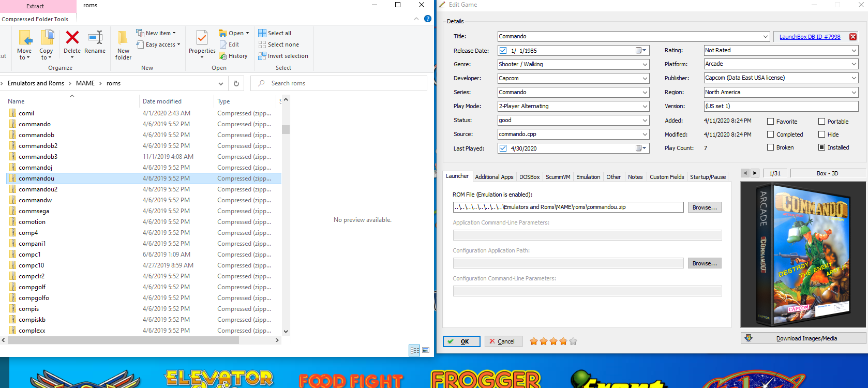
Task: Open the Play Mode dropdown
Action: (645, 107)
